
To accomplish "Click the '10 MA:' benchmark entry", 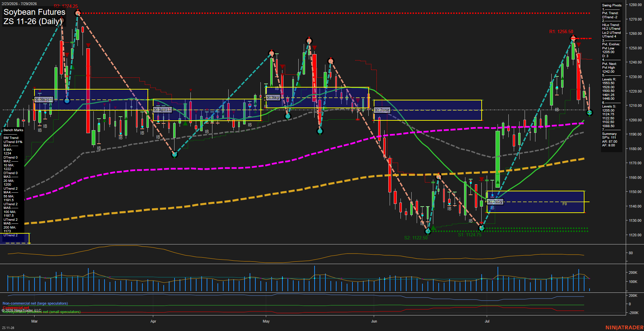I will [9, 165].
